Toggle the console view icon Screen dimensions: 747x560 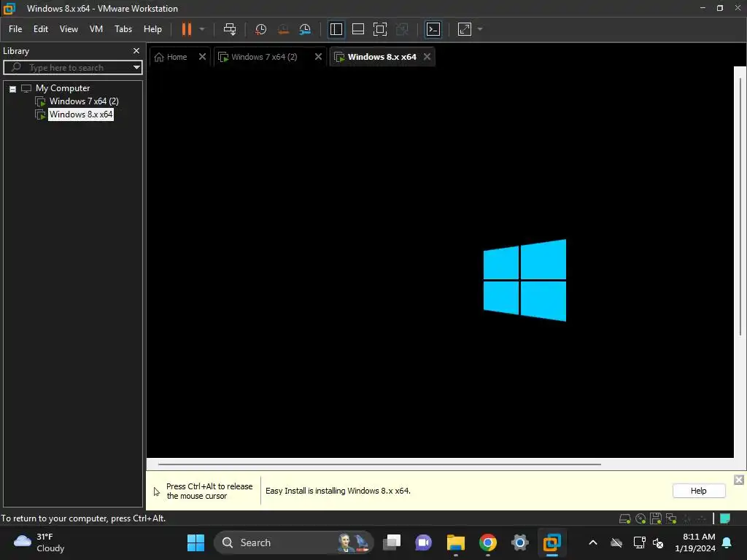[x=433, y=29]
